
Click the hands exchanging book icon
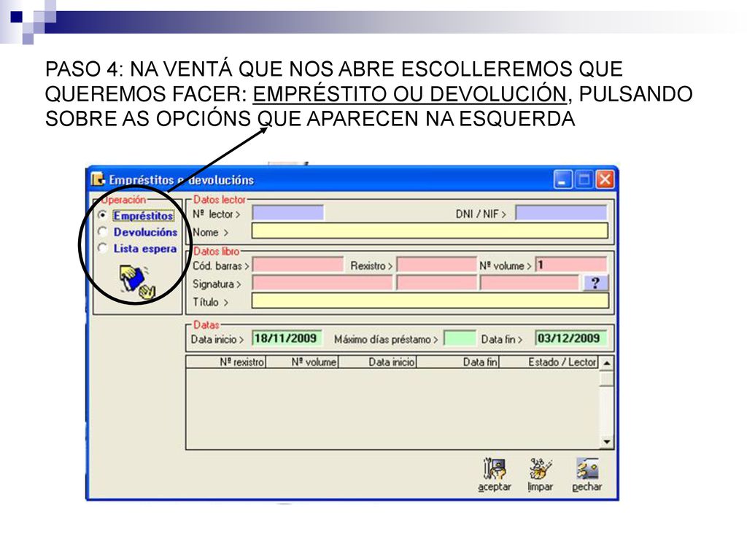pos(137,283)
